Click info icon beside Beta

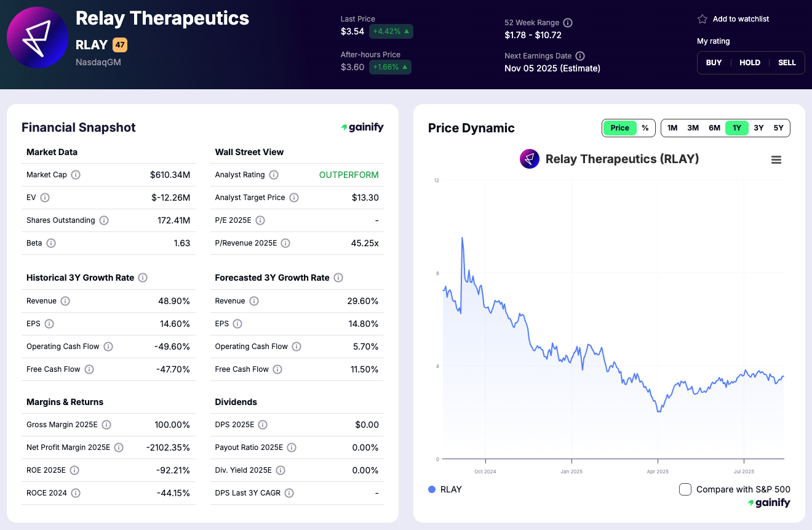[51, 243]
